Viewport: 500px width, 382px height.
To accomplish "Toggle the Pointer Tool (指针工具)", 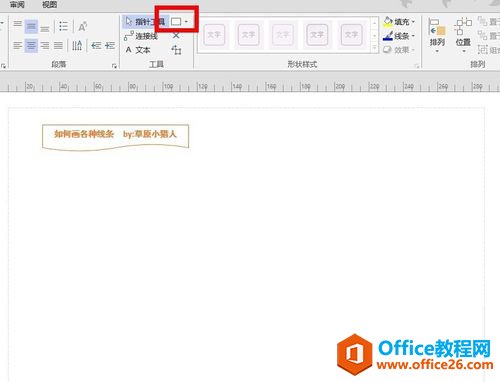I will [145, 22].
